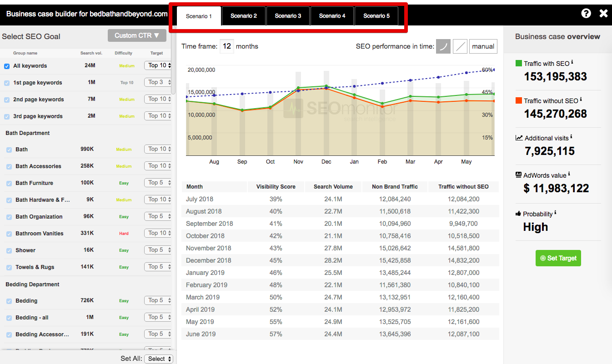Open target dropdown for Shower
Viewport: 612px width, 364px height.
coord(158,250)
